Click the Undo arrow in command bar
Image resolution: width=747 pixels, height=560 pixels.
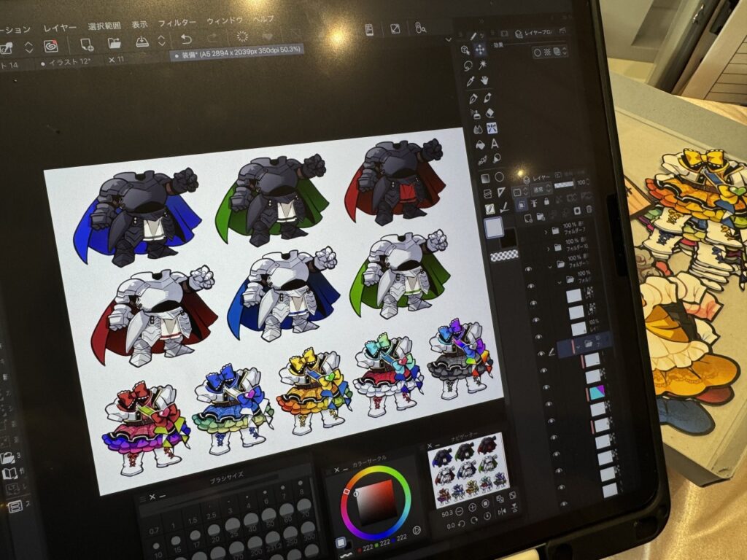[186, 39]
